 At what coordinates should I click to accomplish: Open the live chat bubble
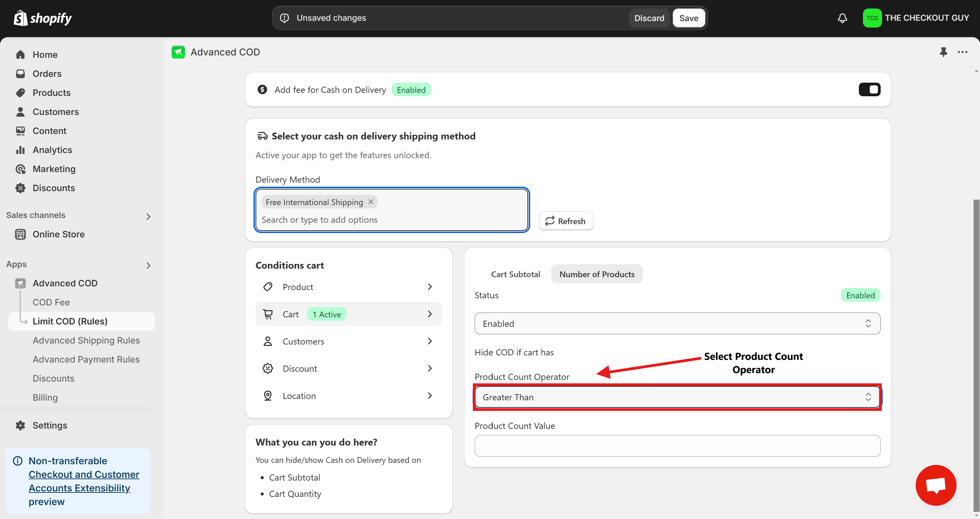(x=936, y=485)
